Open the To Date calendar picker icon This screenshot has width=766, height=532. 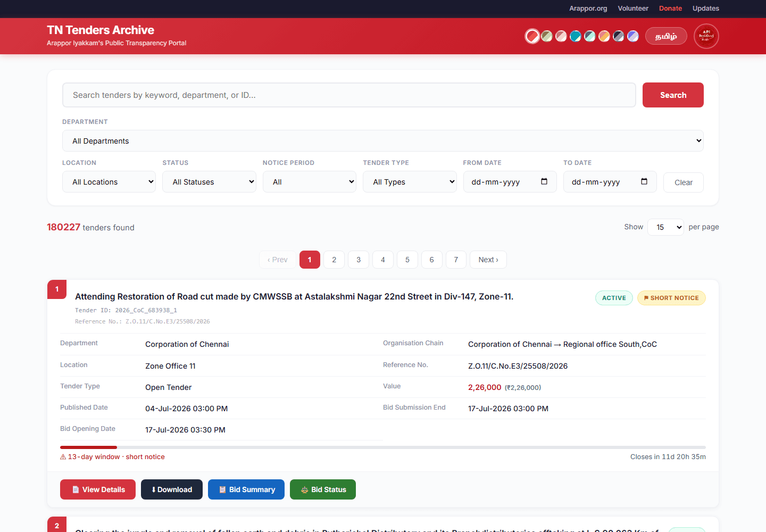[644, 181]
